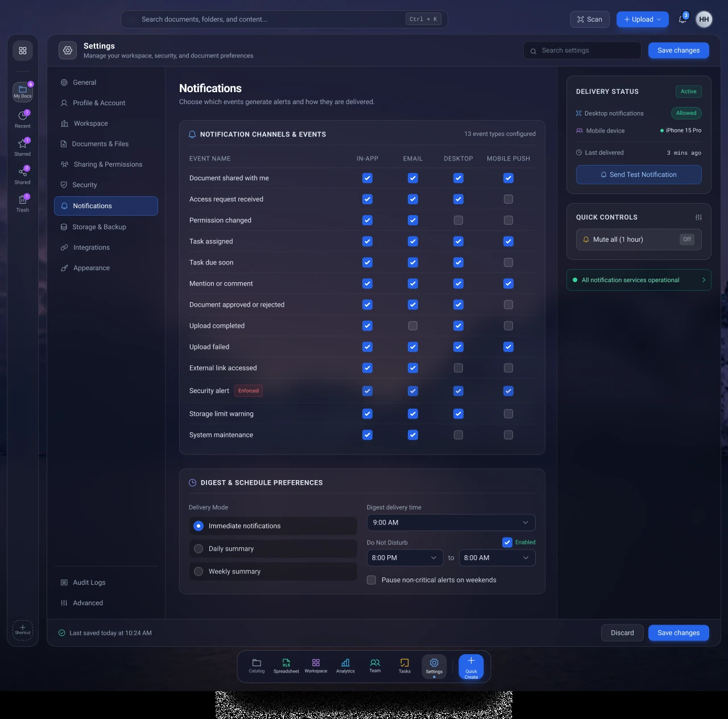Check Pause non-critical alerts on weekends
The image size is (728, 719).
[x=371, y=580]
